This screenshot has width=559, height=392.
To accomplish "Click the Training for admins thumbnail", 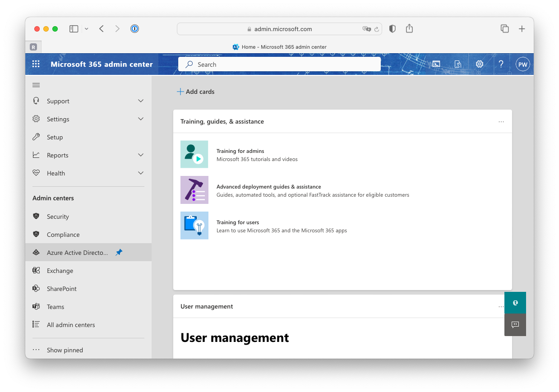I will (x=194, y=154).
